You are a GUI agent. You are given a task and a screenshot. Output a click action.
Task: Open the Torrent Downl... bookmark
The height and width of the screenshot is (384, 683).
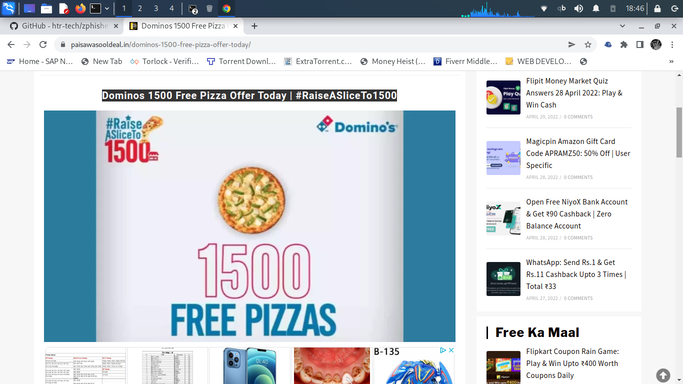241,61
